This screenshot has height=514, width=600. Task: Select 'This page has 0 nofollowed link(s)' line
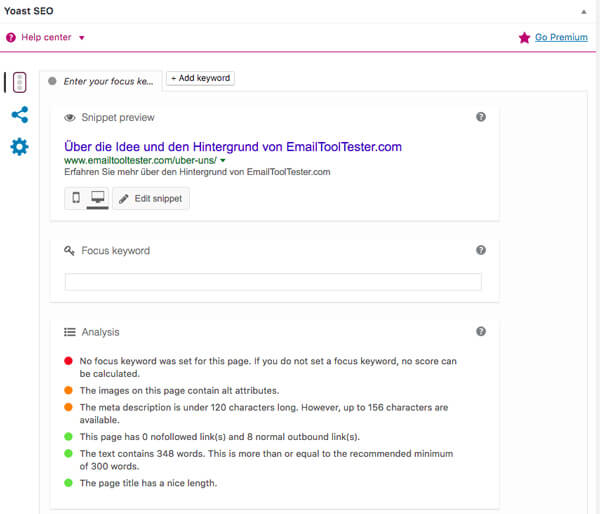[x=220, y=437]
